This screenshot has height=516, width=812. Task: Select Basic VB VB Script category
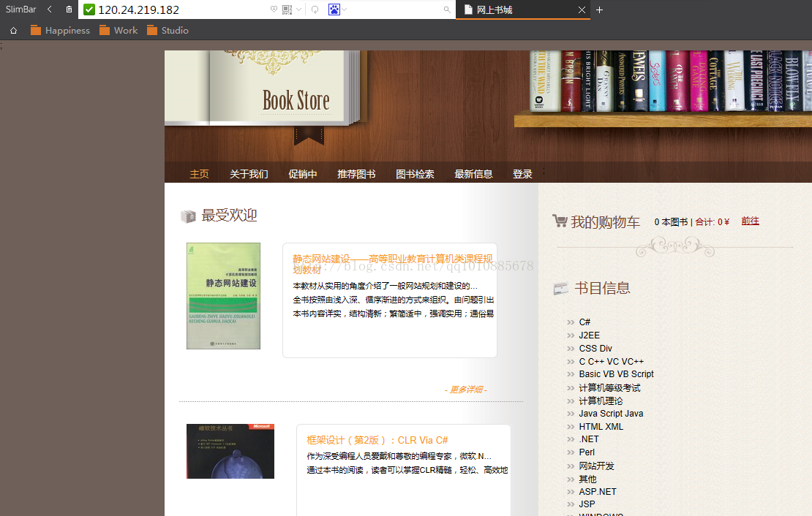point(616,373)
